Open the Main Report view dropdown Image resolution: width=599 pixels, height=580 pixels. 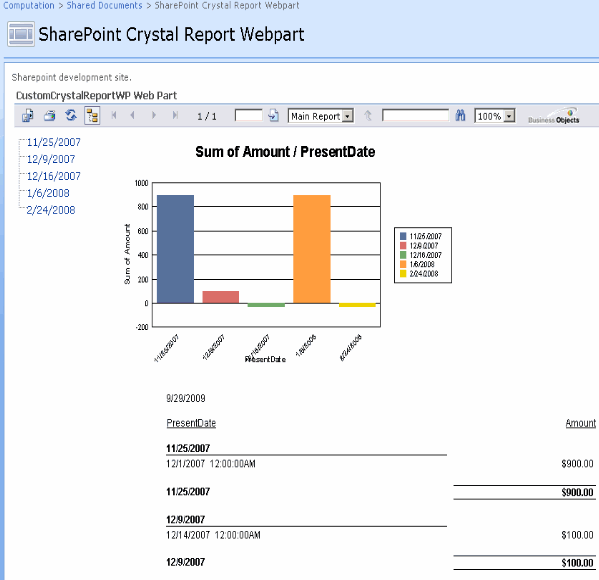click(x=321, y=116)
